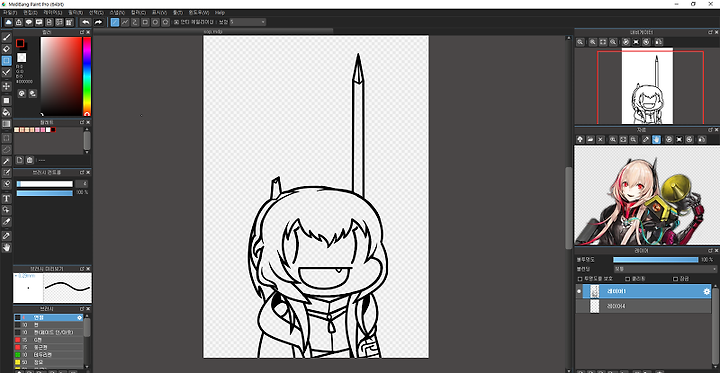Show layer 레이어4 via its visibility box
This screenshot has width=720, height=373.
pyautogui.click(x=579, y=306)
